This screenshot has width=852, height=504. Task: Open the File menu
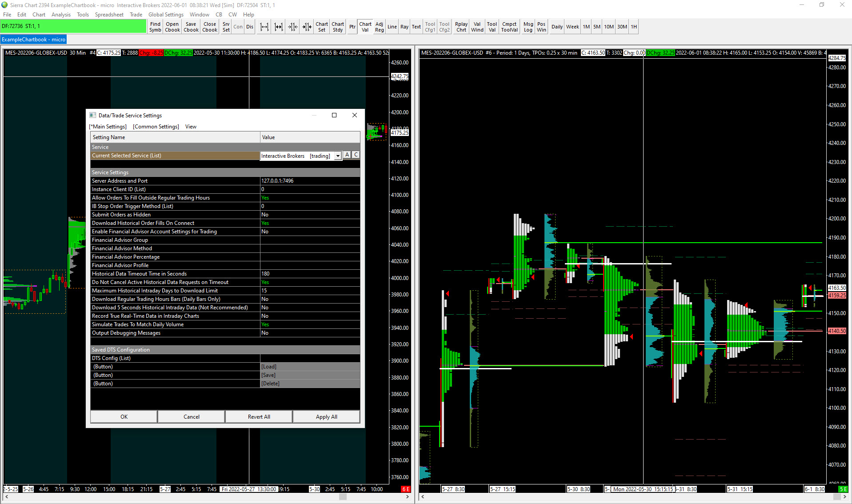coord(7,15)
